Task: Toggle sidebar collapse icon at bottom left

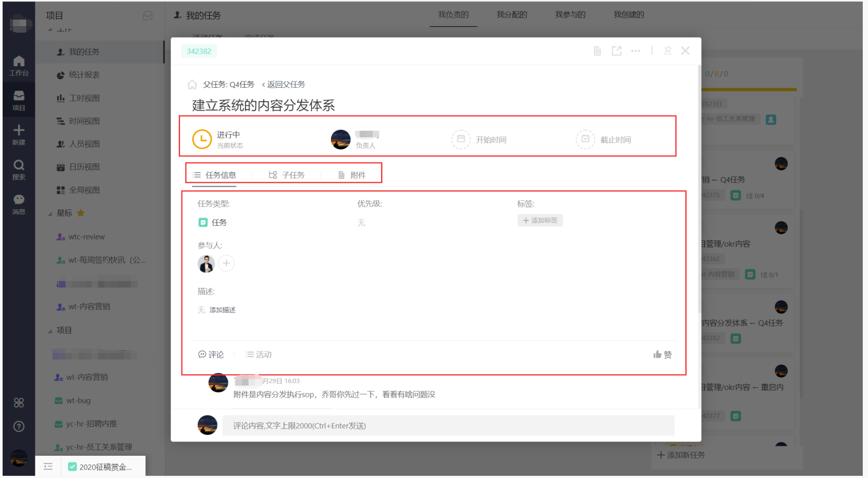Action: click(x=48, y=467)
